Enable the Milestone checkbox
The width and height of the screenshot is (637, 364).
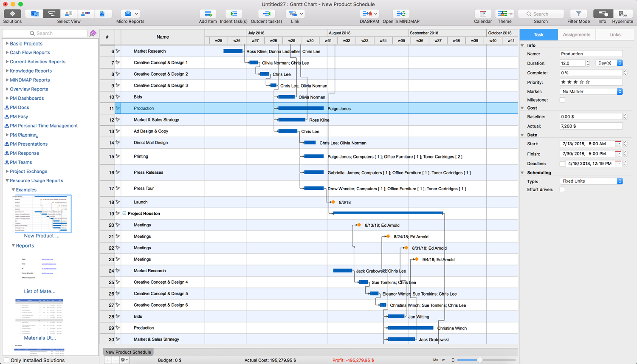click(x=562, y=100)
